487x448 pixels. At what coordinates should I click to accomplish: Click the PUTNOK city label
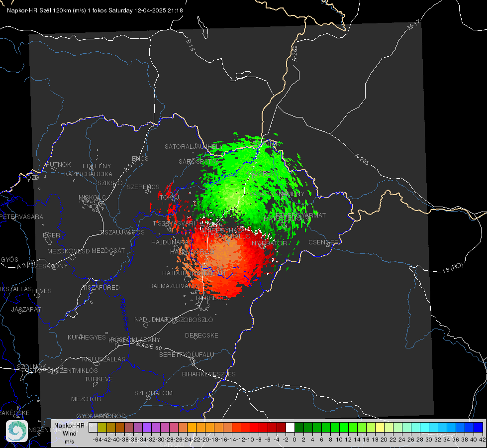click(x=58, y=165)
